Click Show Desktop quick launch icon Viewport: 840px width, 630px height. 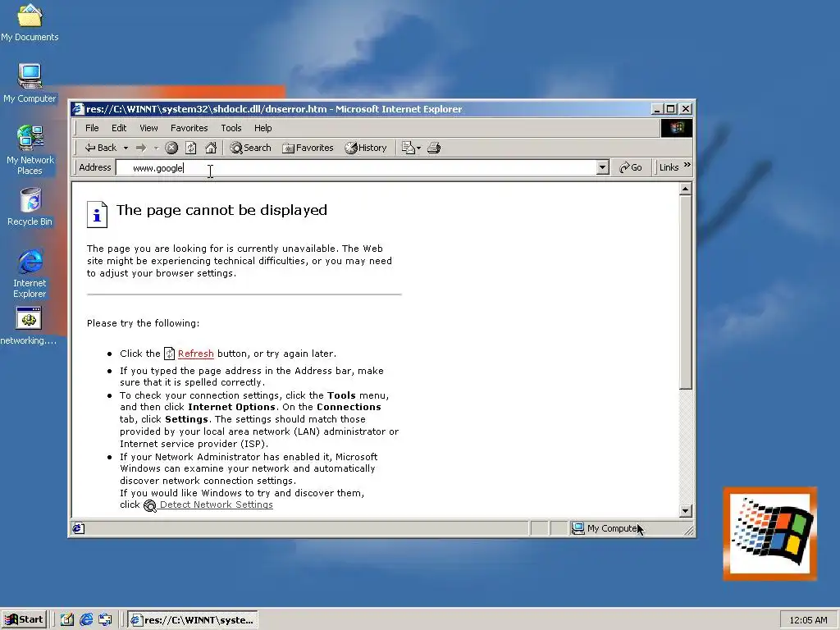[66, 620]
